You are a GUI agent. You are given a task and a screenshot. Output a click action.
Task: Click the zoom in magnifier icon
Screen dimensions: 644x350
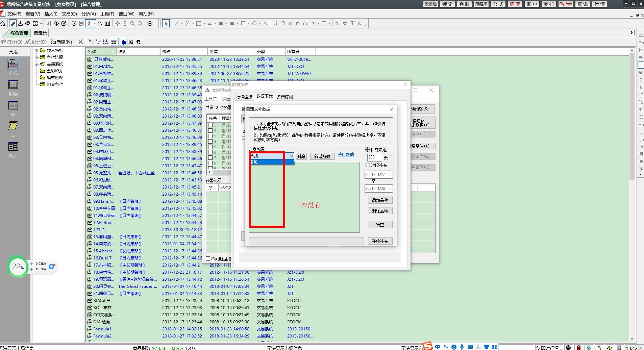[132, 23]
